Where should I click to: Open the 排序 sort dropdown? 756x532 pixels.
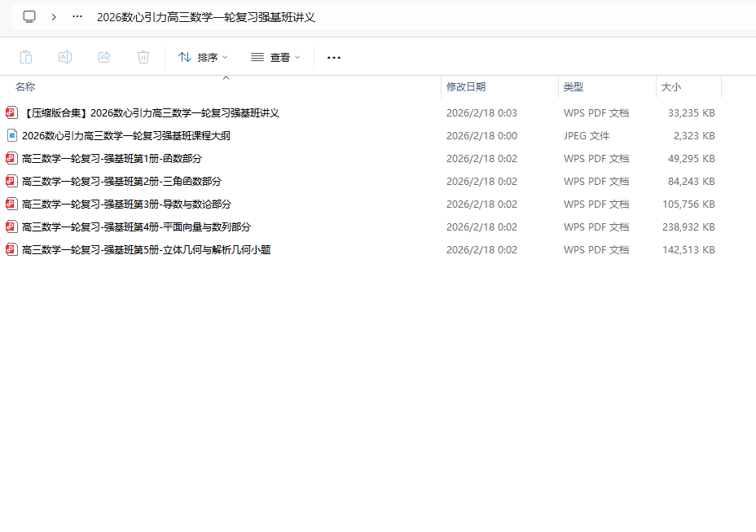tap(203, 57)
